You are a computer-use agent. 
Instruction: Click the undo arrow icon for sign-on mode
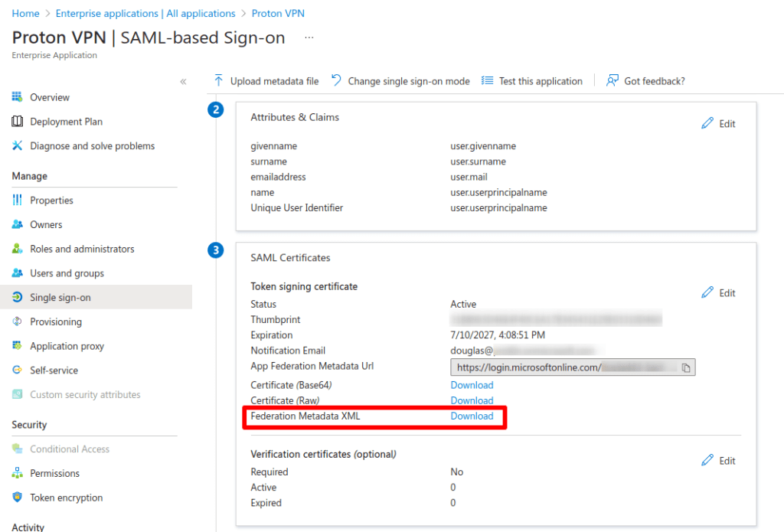coord(336,80)
